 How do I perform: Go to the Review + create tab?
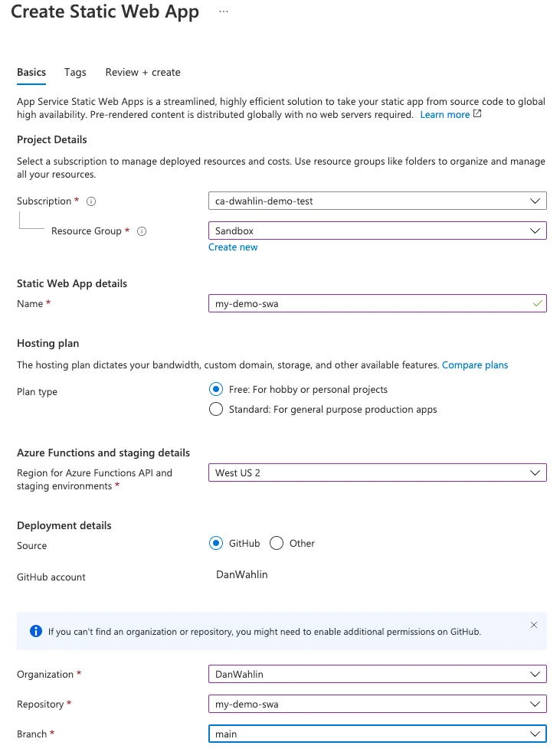point(143,72)
